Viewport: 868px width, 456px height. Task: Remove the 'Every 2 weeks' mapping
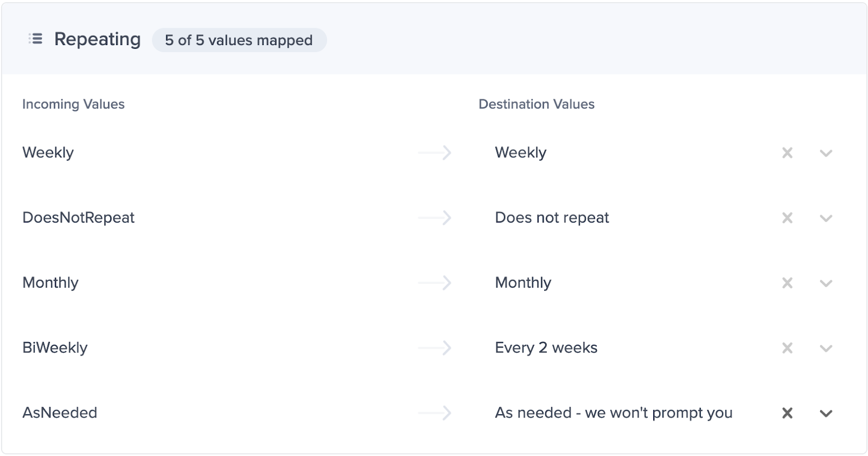click(787, 349)
